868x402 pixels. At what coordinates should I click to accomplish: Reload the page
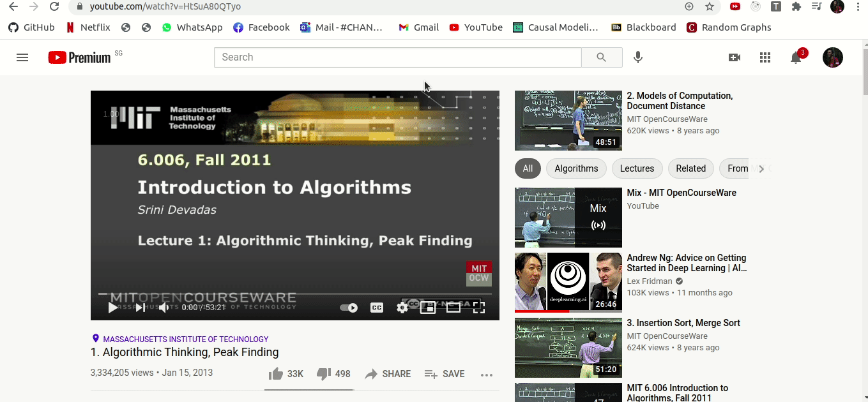click(x=54, y=6)
